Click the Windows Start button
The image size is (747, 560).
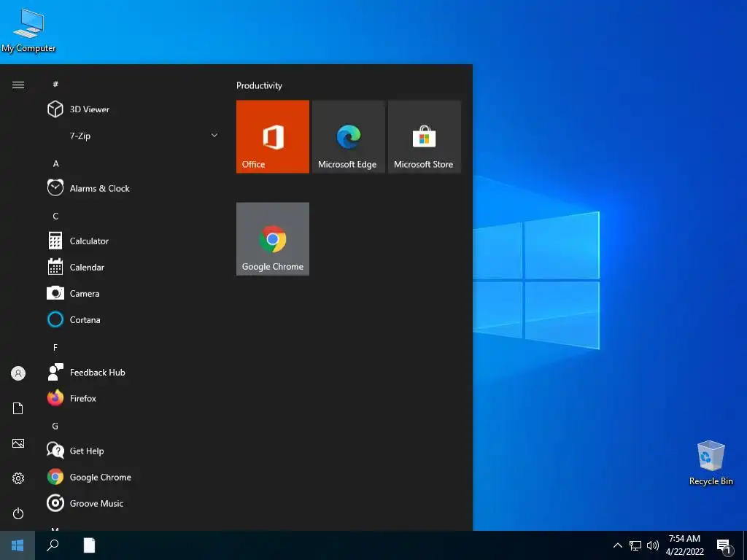click(18, 545)
